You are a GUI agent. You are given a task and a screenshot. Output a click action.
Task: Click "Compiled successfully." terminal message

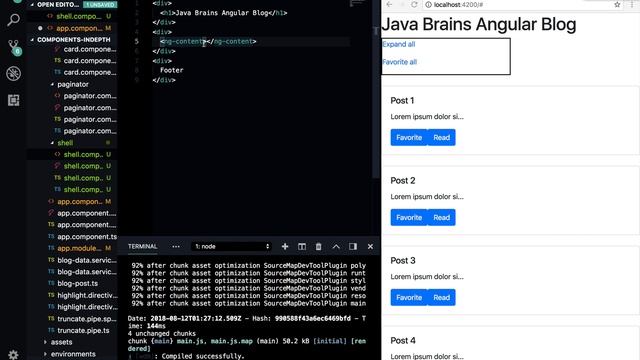coord(203,356)
